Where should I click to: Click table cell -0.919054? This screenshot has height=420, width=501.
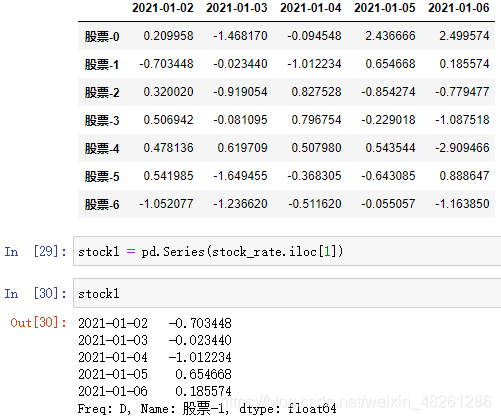pyautogui.click(x=240, y=92)
